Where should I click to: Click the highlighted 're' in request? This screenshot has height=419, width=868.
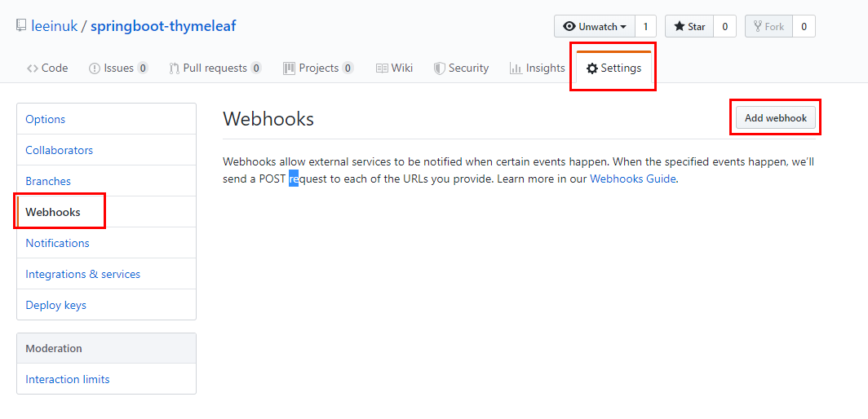pos(294,179)
